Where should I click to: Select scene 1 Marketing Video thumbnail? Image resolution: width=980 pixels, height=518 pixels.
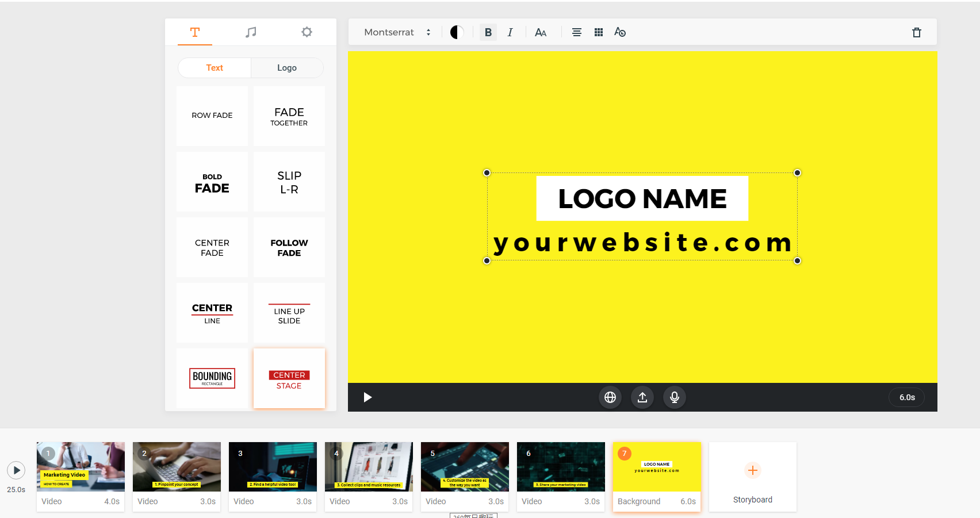click(81, 467)
